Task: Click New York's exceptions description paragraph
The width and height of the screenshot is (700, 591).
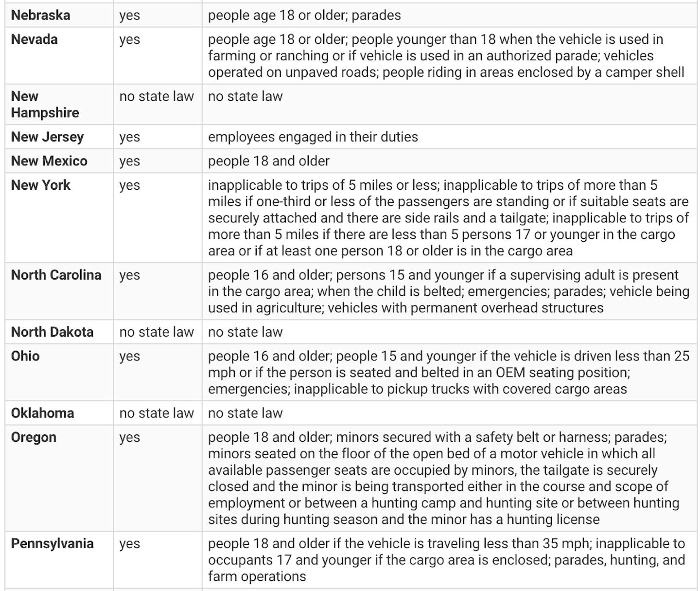Action: 448,218
